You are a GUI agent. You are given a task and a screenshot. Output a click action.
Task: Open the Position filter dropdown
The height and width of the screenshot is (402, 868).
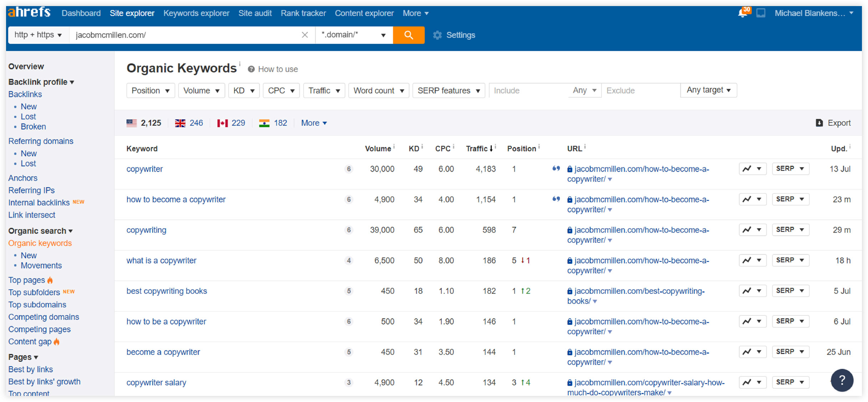point(150,91)
